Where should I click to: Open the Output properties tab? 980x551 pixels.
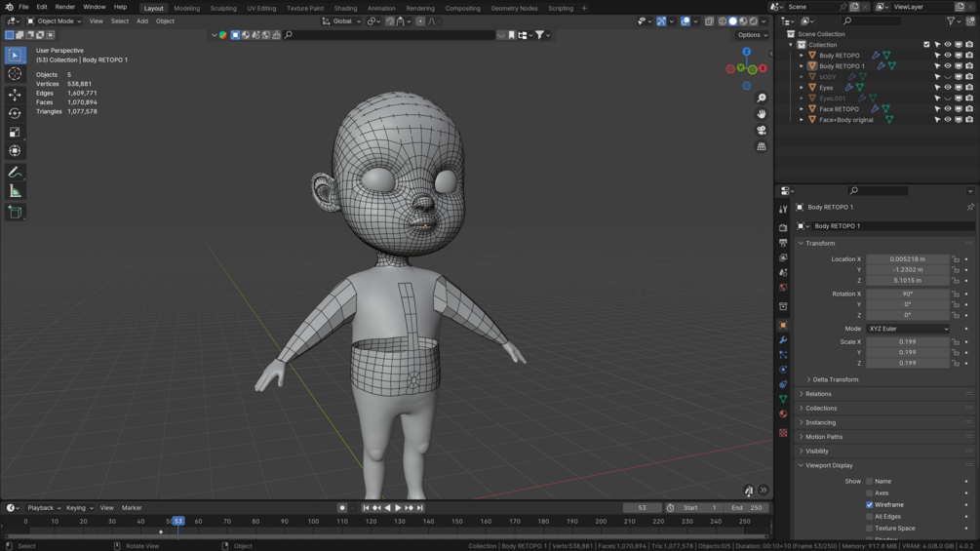click(783, 243)
